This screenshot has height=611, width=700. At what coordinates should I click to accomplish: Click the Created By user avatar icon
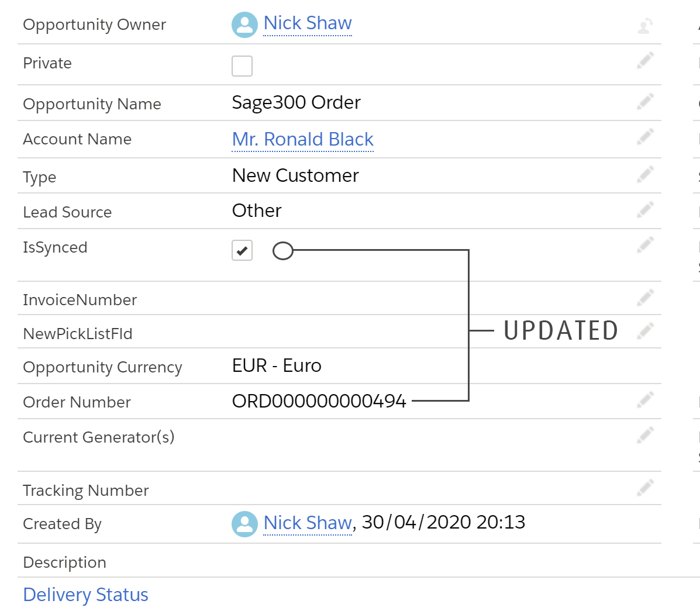pos(244,524)
